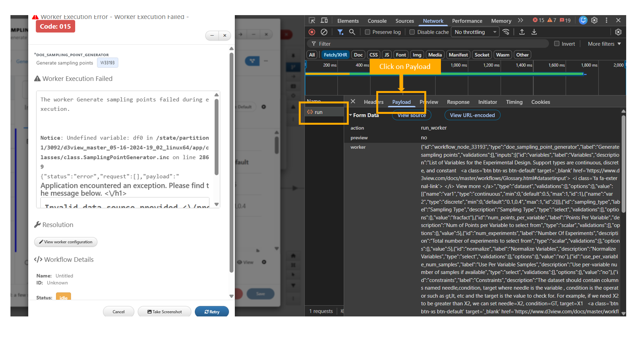The image size is (644, 342).
Task: Tick the Invert filter checkbox
Action: click(557, 44)
